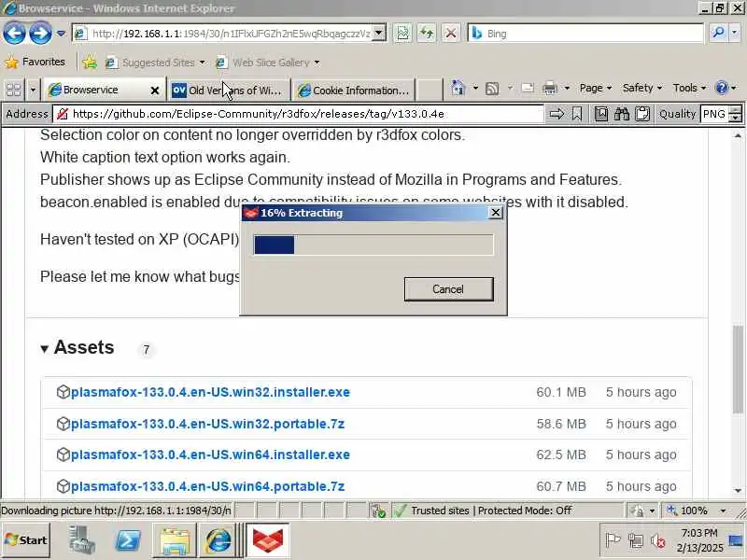
Task: Go forward with the IE Forward arrow
Action: coord(40,34)
